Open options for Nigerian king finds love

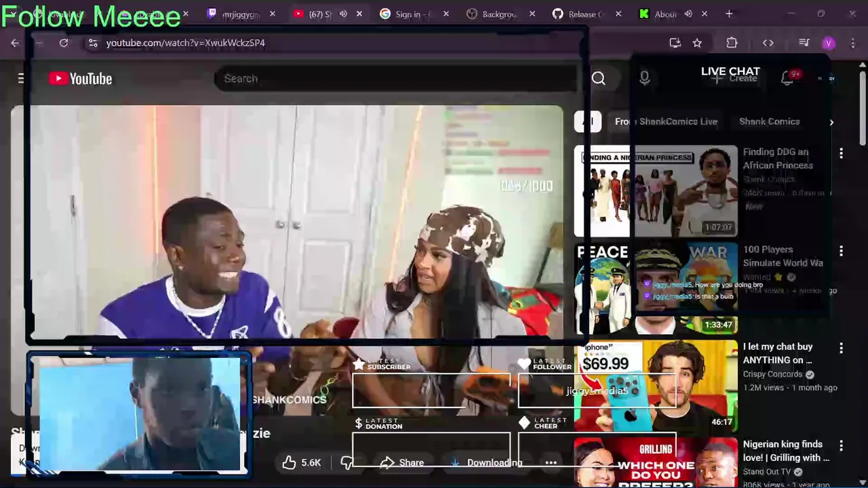click(x=841, y=446)
